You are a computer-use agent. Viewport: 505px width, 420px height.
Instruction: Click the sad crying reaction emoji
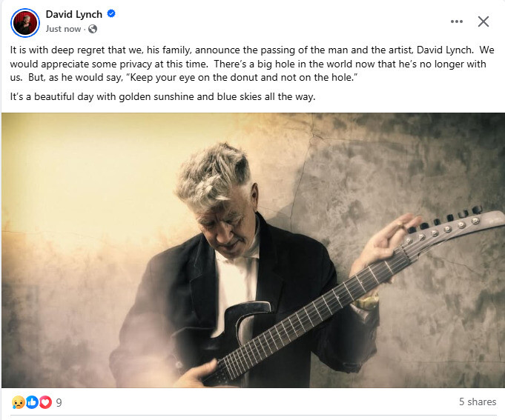(x=19, y=402)
